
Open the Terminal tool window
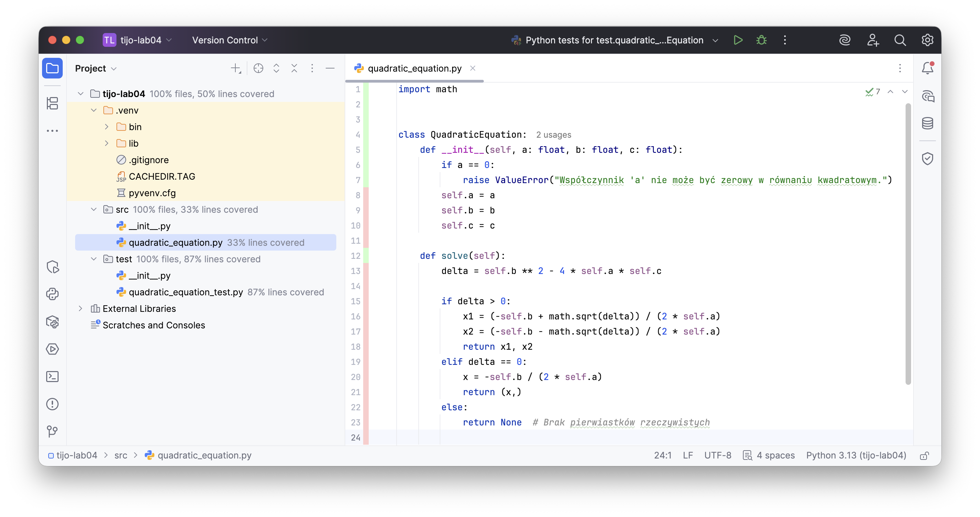click(x=52, y=376)
